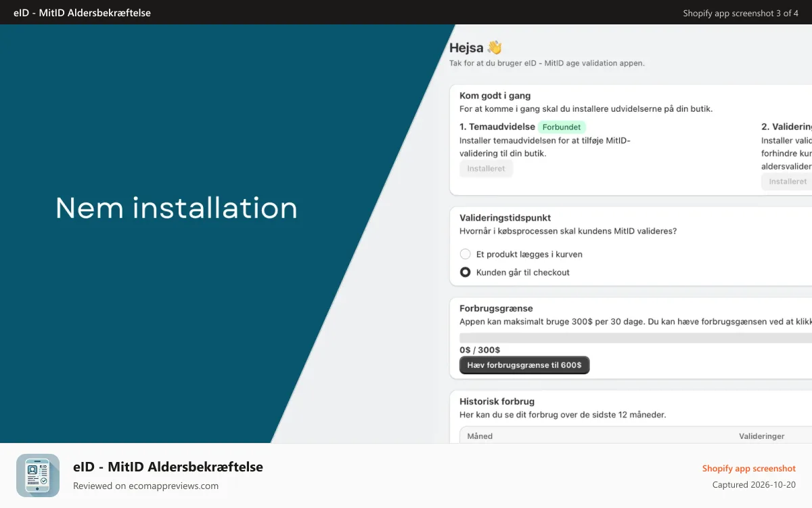The width and height of the screenshot is (812, 508).
Task: Click the 'eID - MitID Aldersbekræftelse' footer title
Action: (x=168, y=467)
